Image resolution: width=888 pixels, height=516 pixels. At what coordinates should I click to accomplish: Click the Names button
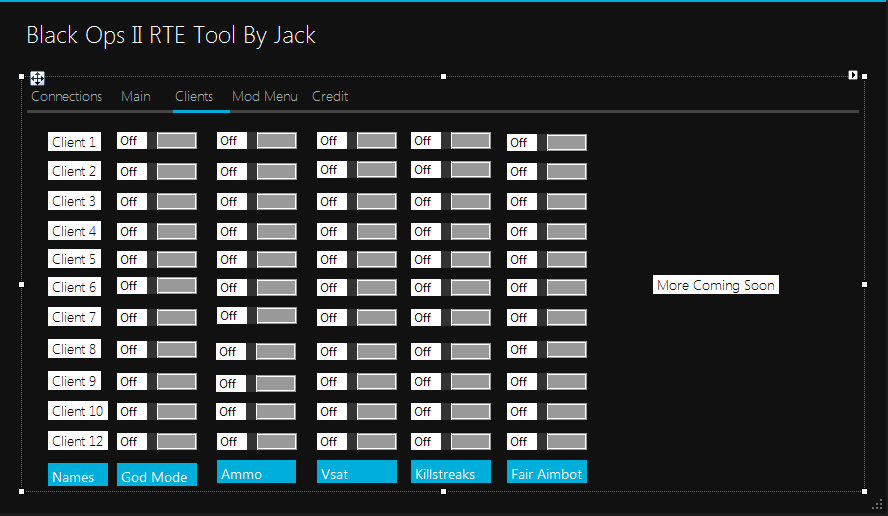pos(78,475)
